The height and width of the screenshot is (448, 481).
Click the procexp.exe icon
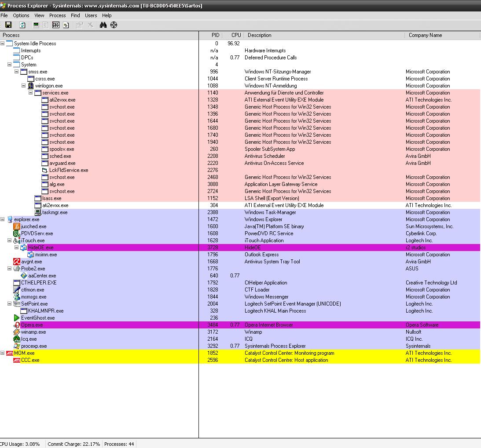(17, 346)
